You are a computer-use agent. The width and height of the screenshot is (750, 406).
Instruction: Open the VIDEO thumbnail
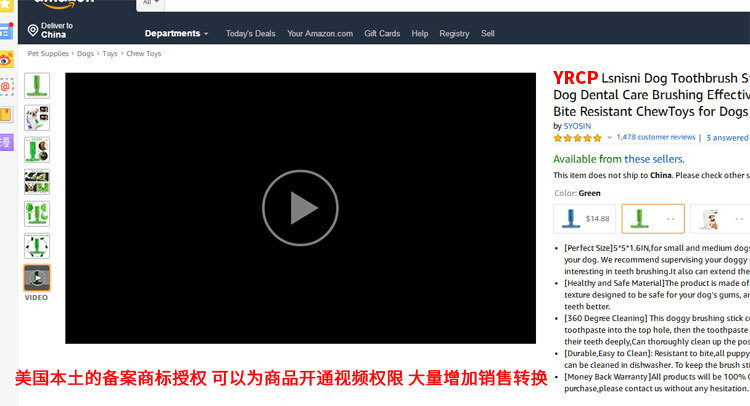37,278
